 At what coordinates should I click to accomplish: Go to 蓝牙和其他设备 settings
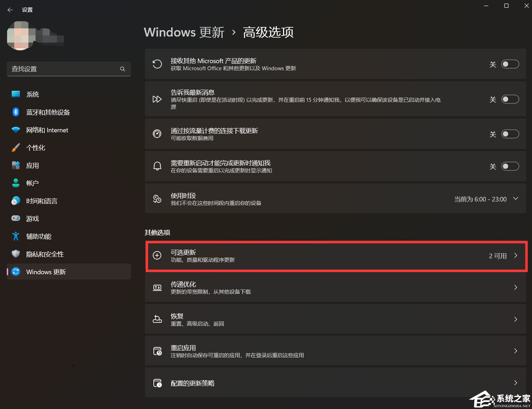coord(69,112)
